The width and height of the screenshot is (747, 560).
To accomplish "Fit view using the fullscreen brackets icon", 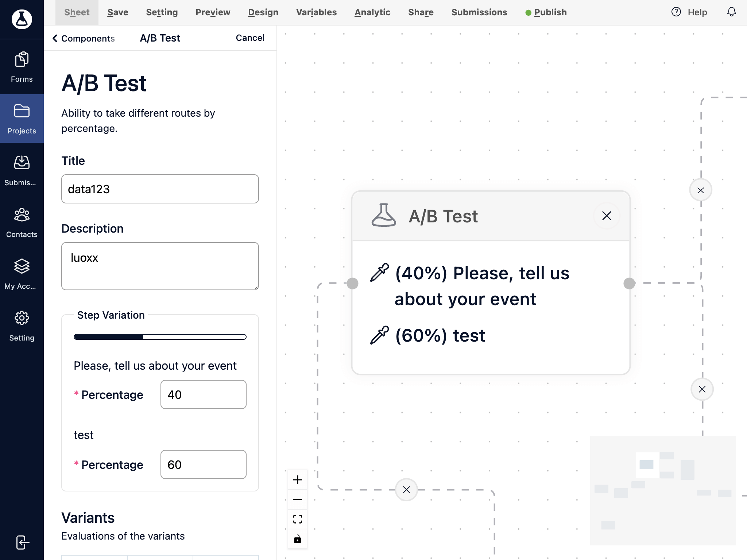I will point(298,519).
